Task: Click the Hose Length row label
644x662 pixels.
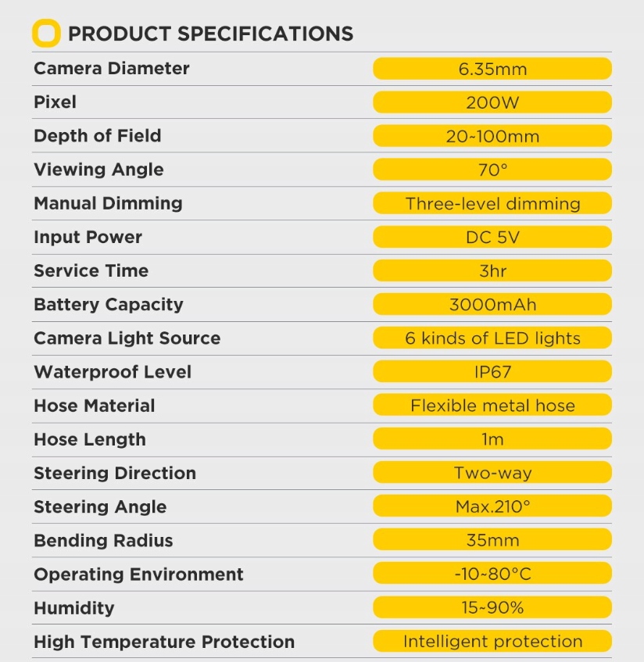Action: (89, 439)
